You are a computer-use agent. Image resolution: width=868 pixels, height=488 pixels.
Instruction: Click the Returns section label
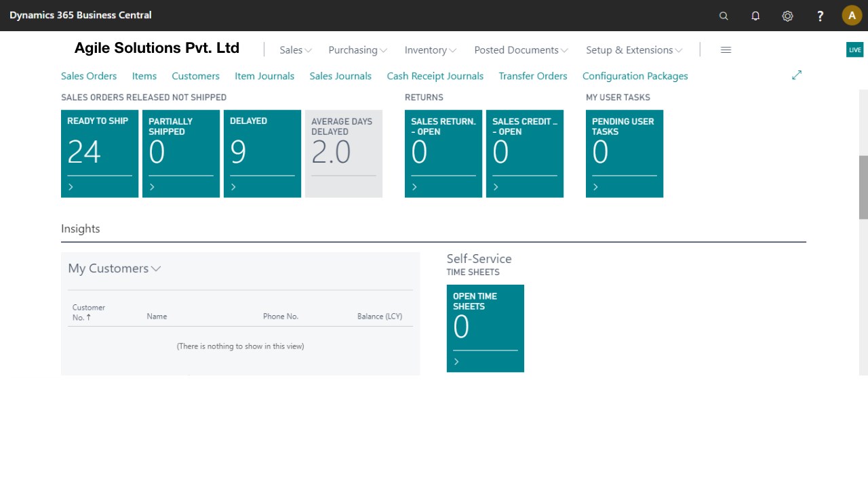click(424, 98)
